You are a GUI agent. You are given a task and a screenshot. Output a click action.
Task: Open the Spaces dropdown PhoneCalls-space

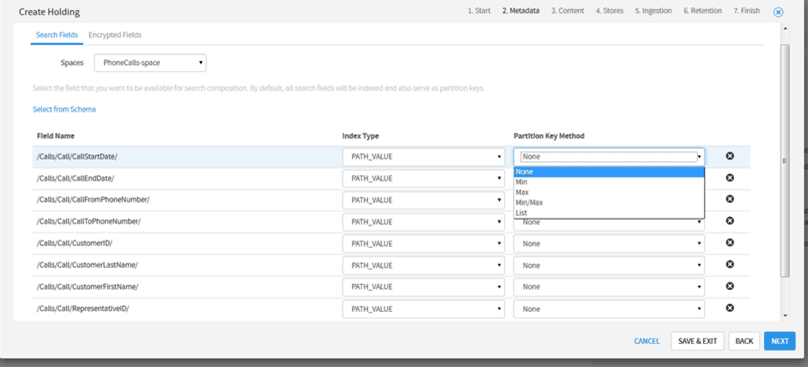pos(150,63)
